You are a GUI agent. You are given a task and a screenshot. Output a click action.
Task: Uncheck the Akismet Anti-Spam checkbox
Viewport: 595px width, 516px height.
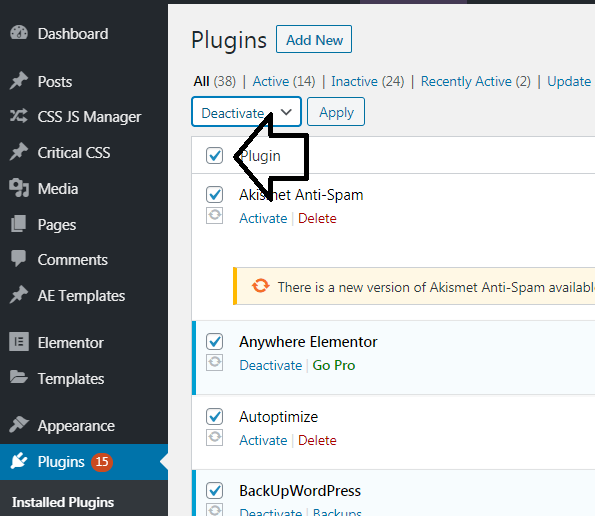tap(214, 195)
